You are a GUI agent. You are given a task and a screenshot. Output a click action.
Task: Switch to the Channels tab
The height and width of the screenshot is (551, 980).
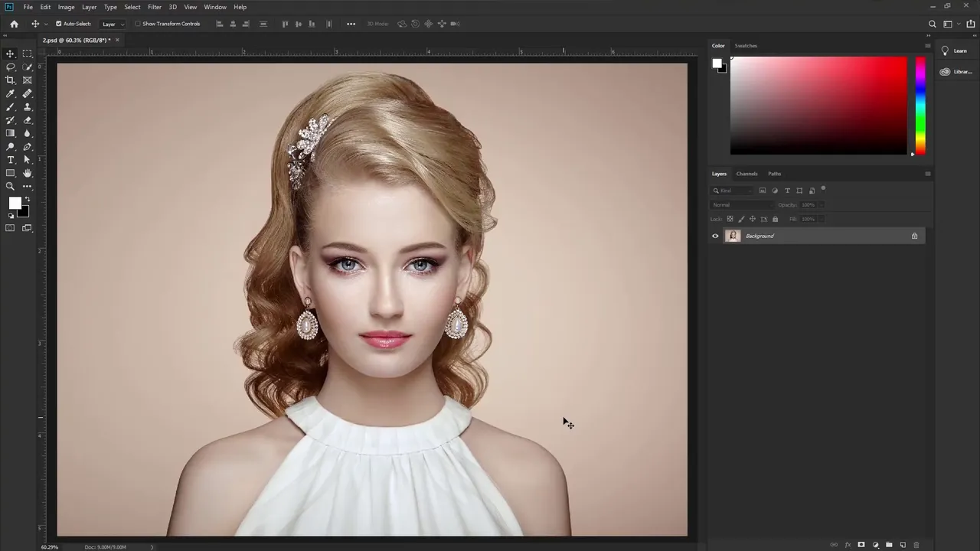(746, 174)
